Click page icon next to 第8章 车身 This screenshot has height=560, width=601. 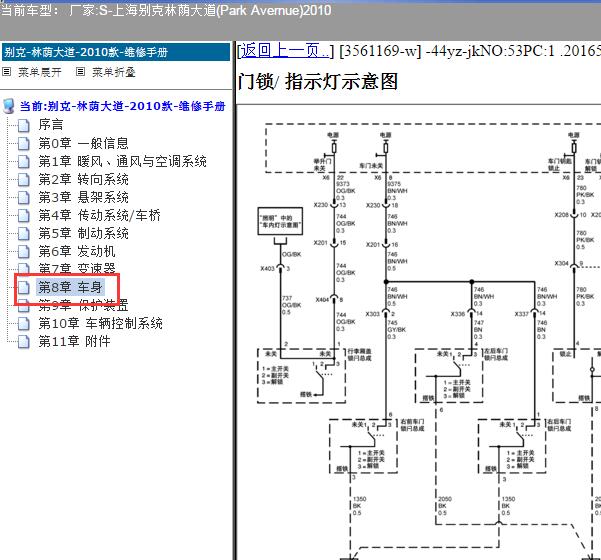point(24,287)
